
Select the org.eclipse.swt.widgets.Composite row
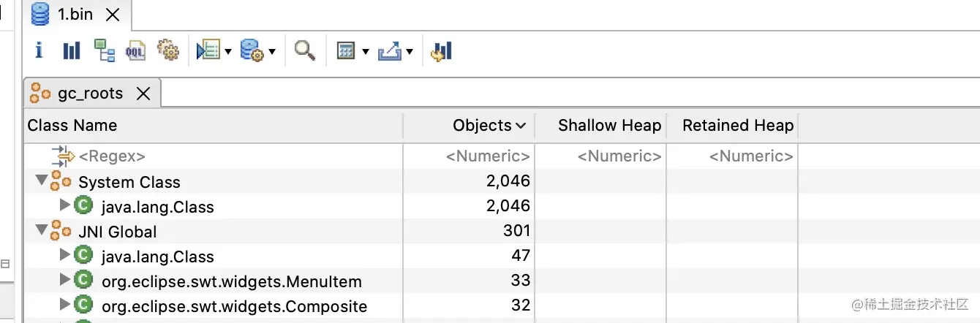click(234, 306)
